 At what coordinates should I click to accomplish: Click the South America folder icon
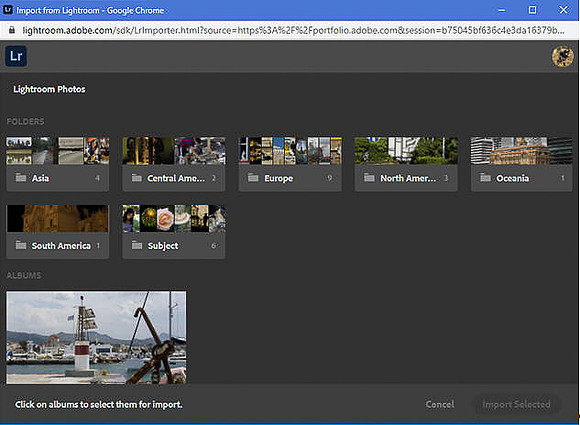tap(21, 245)
